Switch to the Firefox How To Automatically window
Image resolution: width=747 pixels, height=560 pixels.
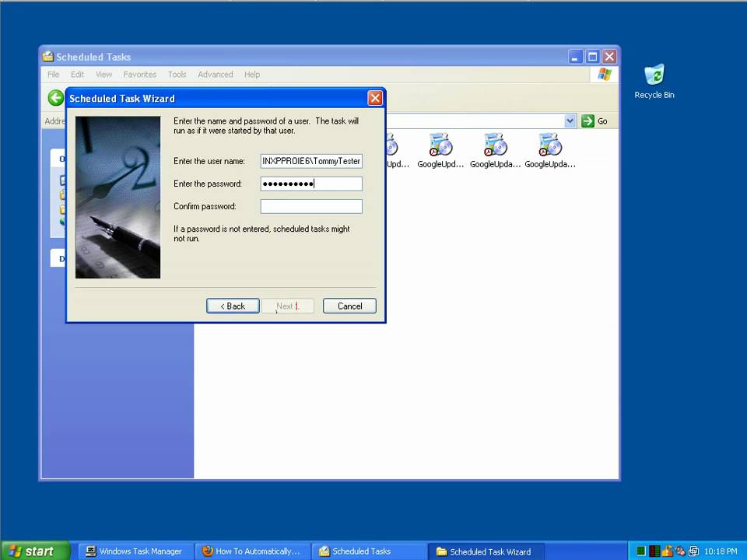[x=251, y=551]
